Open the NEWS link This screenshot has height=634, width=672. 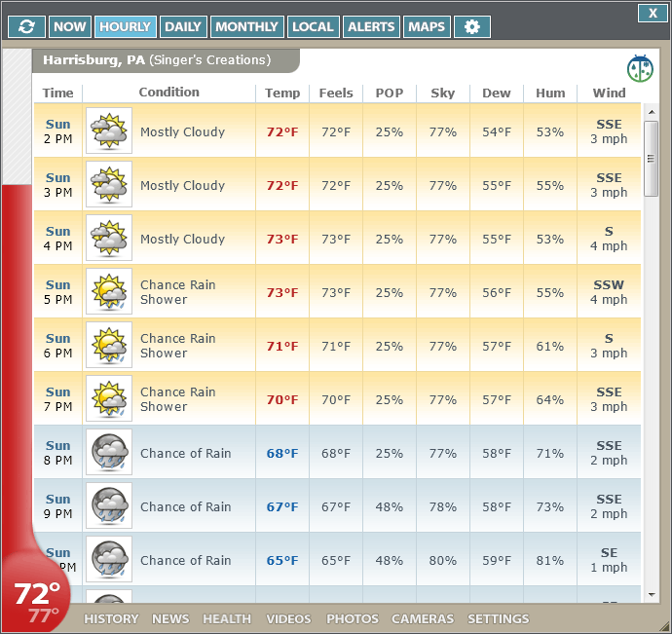point(170,619)
